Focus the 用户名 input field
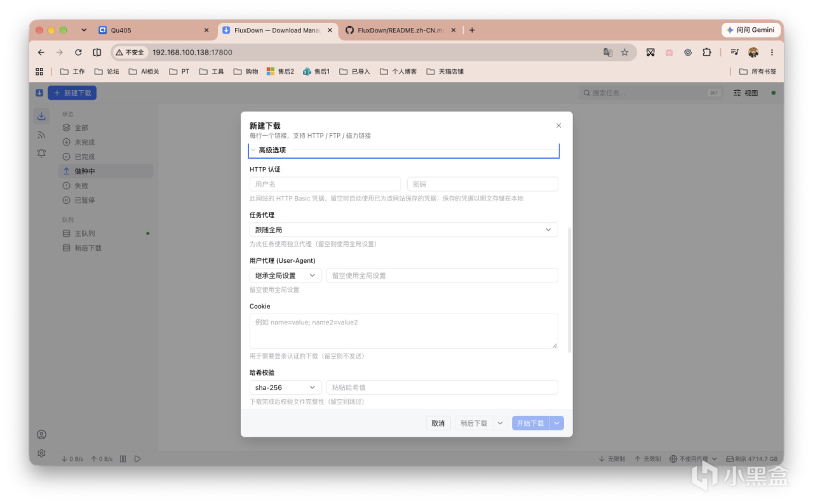Screen dimensions: 813x504 (x=325, y=184)
